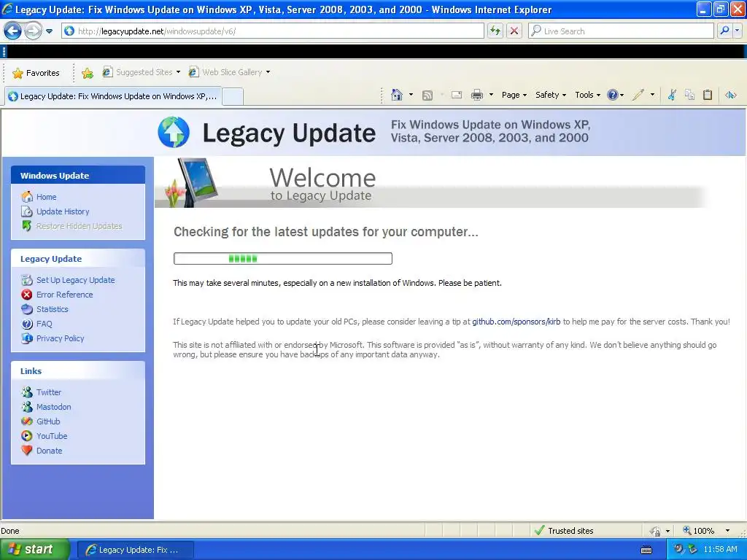Click the first system tray icon
Viewport: 747px width, 560px height.
[x=678, y=550]
